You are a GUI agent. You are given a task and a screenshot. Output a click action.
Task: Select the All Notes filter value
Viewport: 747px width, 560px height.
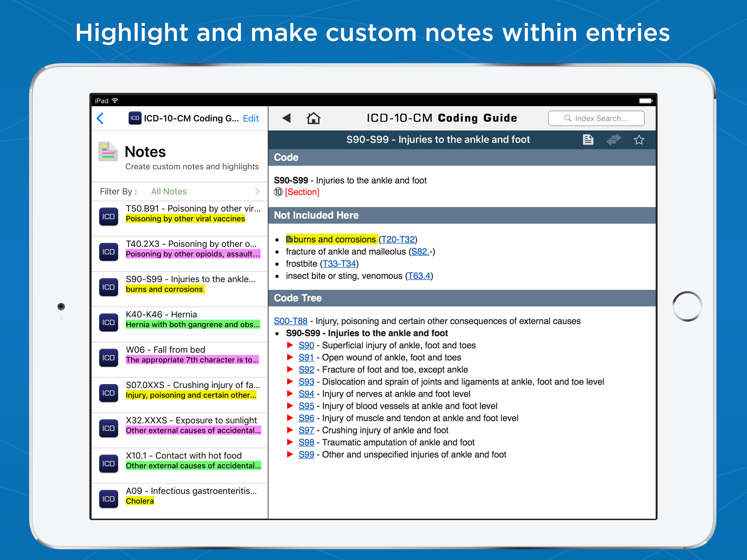(169, 191)
